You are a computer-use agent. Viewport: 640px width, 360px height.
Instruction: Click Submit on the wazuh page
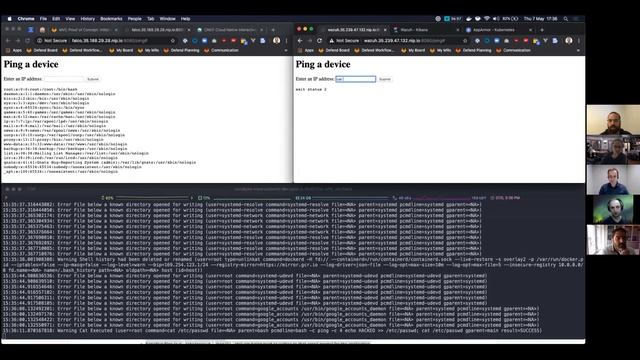(x=385, y=79)
